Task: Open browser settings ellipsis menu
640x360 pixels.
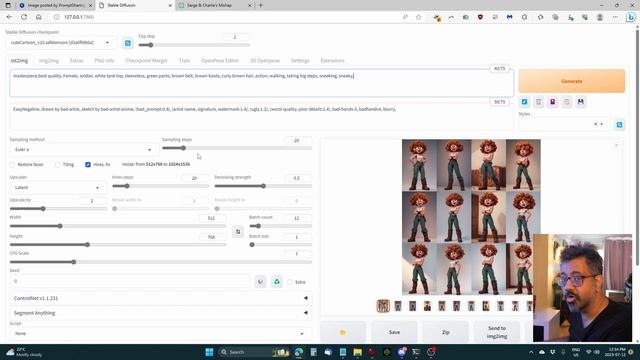Action: click(615, 17)
